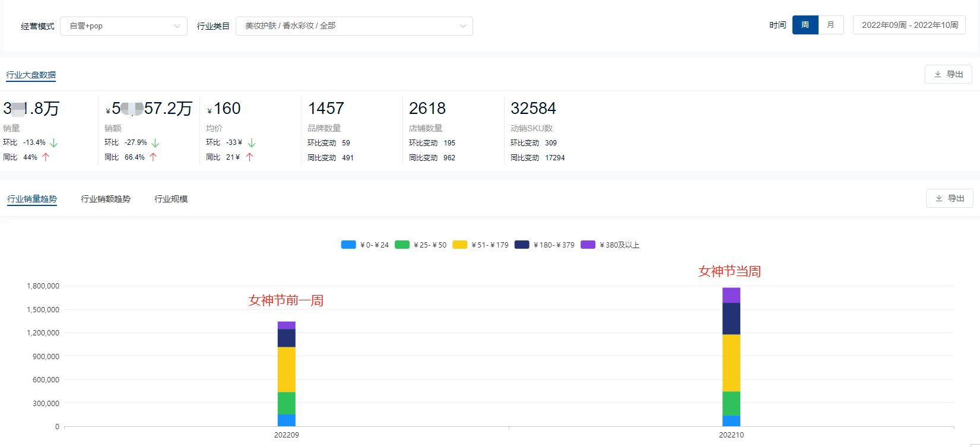Toggle the ¥25-¥50 green legend swatch
The height and width of the screenshot is (447, 980).
(402, 245)
